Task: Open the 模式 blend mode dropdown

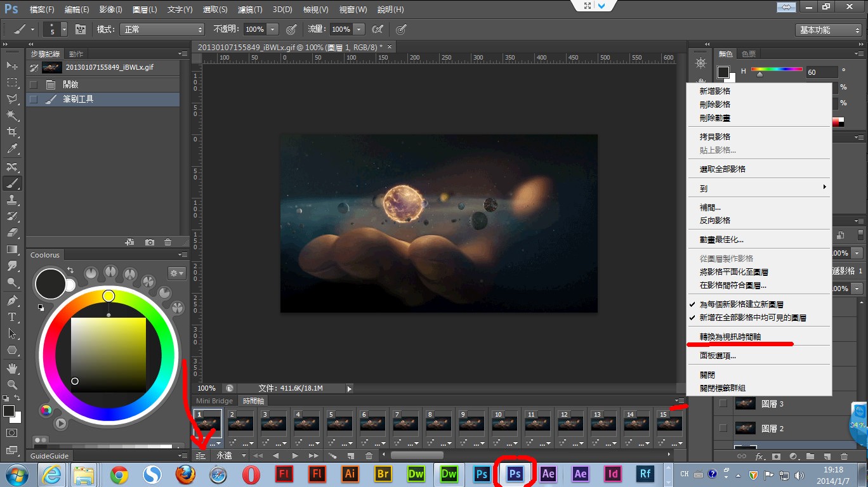Action: (163, 29)
